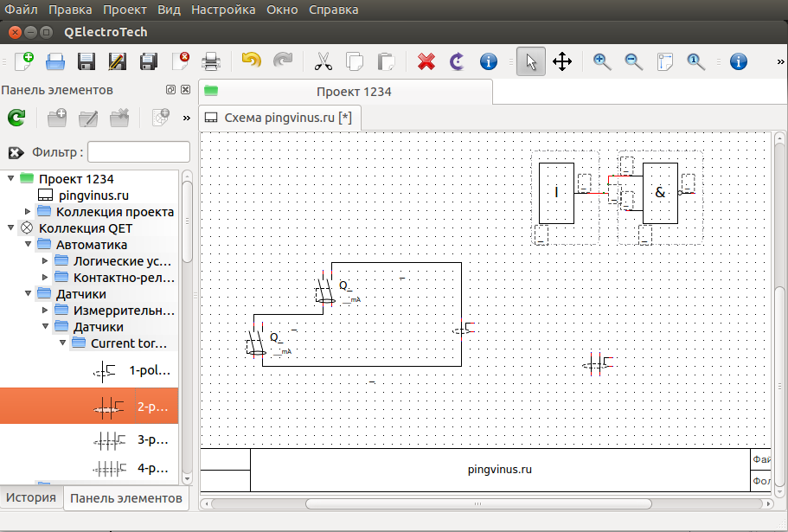
Task: Delete selection with the red X icon
Action: tap(426, 61)
